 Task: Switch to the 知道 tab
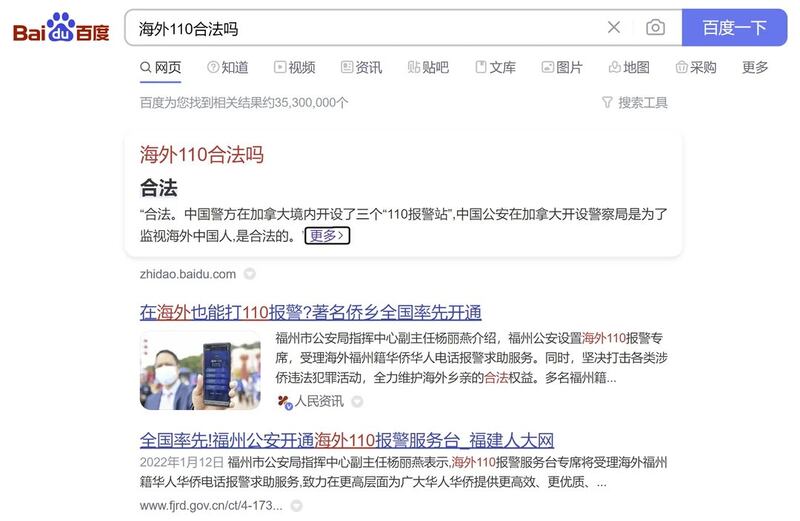(x=228, y=67)
